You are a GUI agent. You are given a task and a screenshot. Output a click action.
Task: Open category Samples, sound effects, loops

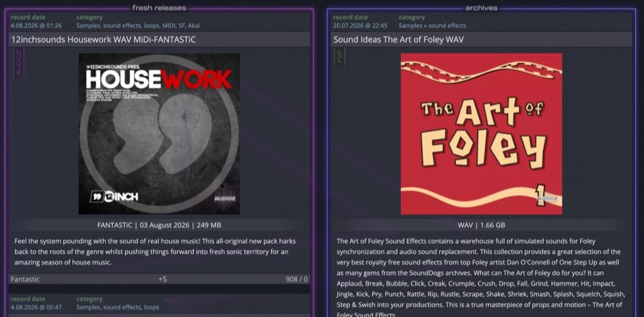click(117, 307)
